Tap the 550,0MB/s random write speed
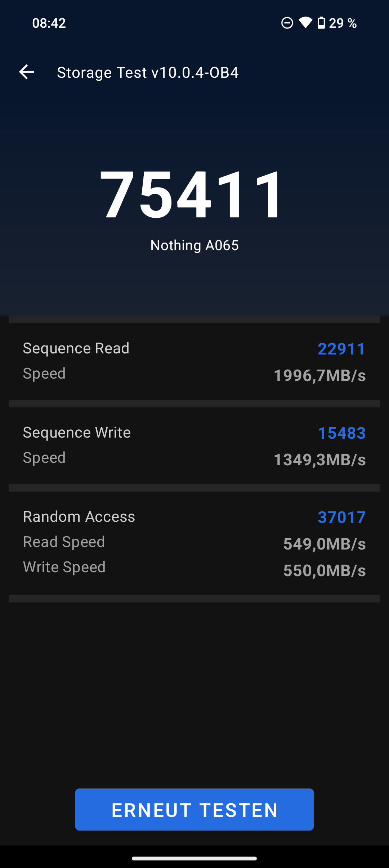This screenshot has width=389, height=868. coord(325,571)
